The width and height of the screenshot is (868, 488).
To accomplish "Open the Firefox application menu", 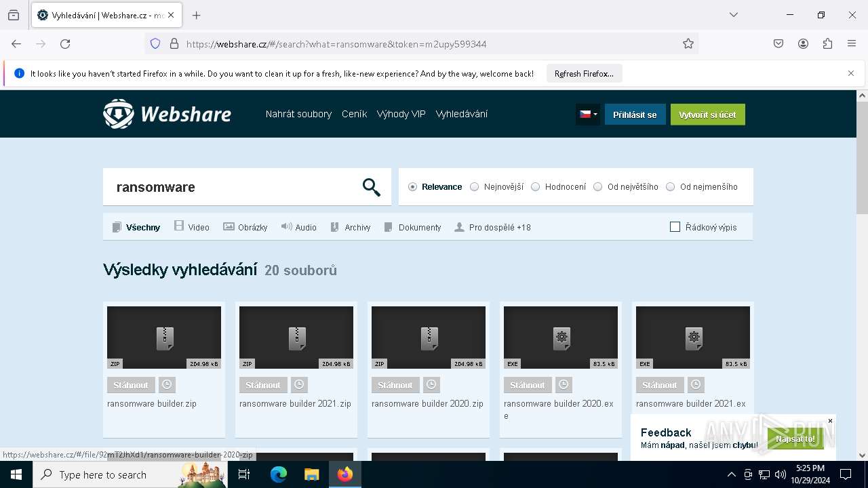I will coord(852,43).
